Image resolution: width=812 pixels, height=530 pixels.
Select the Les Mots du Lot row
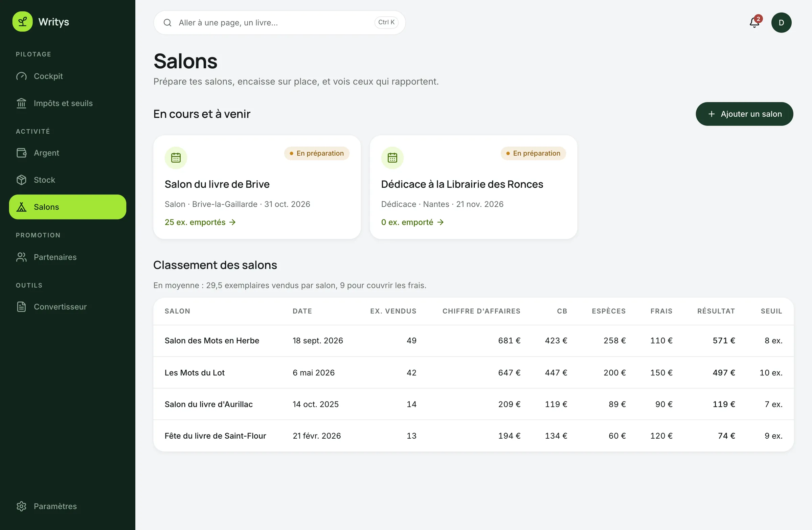click(473, 372)
